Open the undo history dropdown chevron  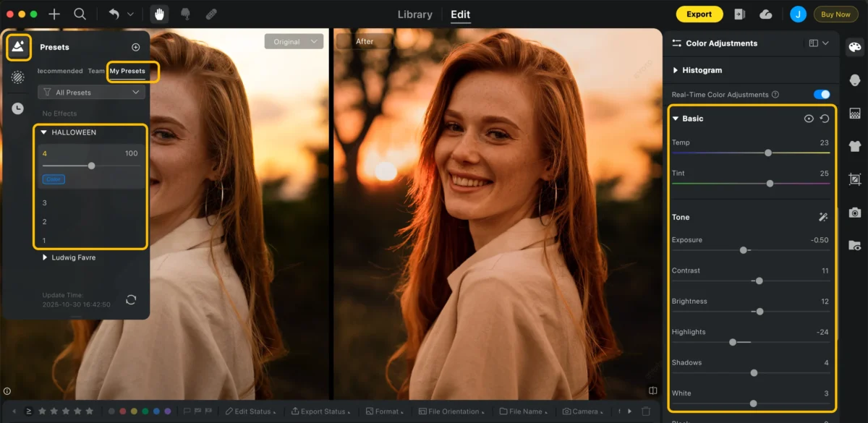pos(130,14)
